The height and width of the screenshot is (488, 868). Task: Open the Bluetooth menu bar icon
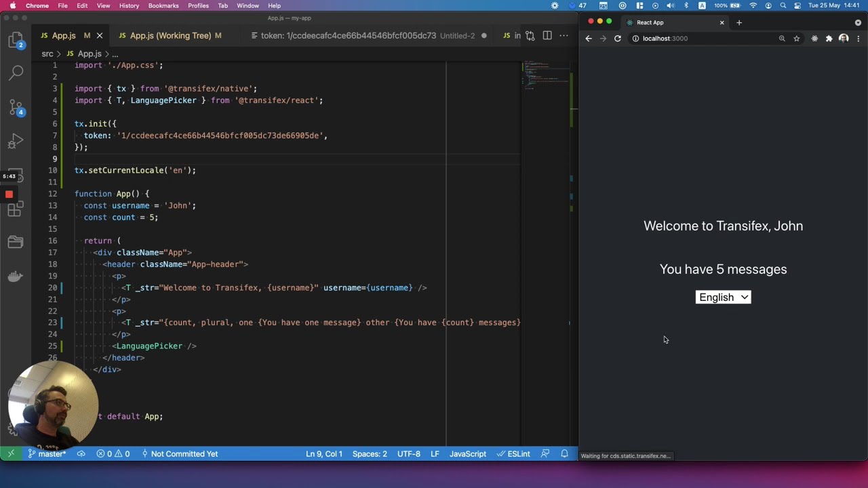(x=686, y=5)
